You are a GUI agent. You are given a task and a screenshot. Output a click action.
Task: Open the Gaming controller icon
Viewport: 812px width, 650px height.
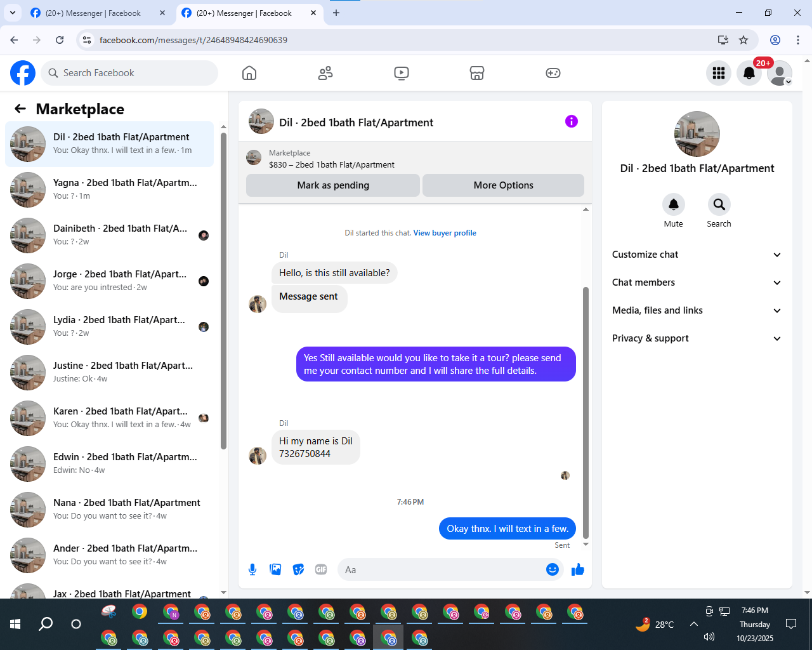pos(553,73)
